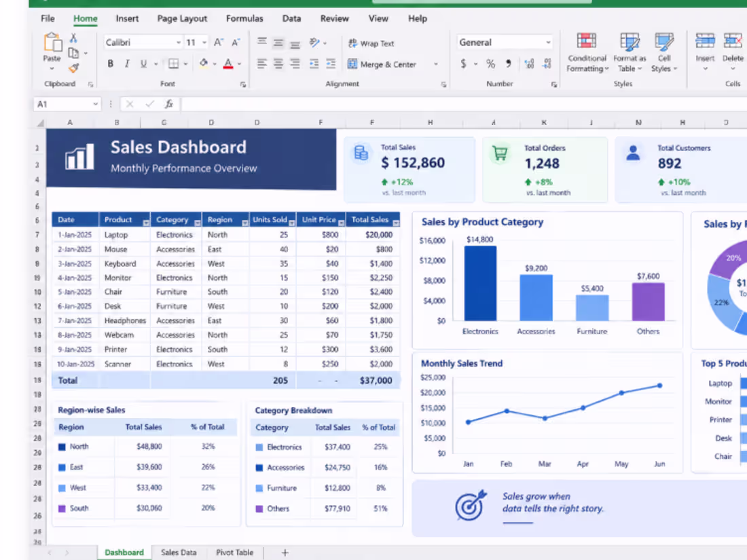Open Font settings dialog launcher
Image resolution: width=747 pixels, height=560 pixels.
(x=243, y=84)
